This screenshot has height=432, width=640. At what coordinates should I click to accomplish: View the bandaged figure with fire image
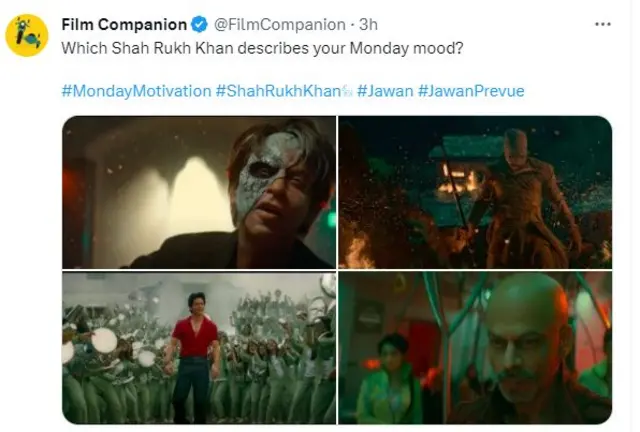[475, 192]
